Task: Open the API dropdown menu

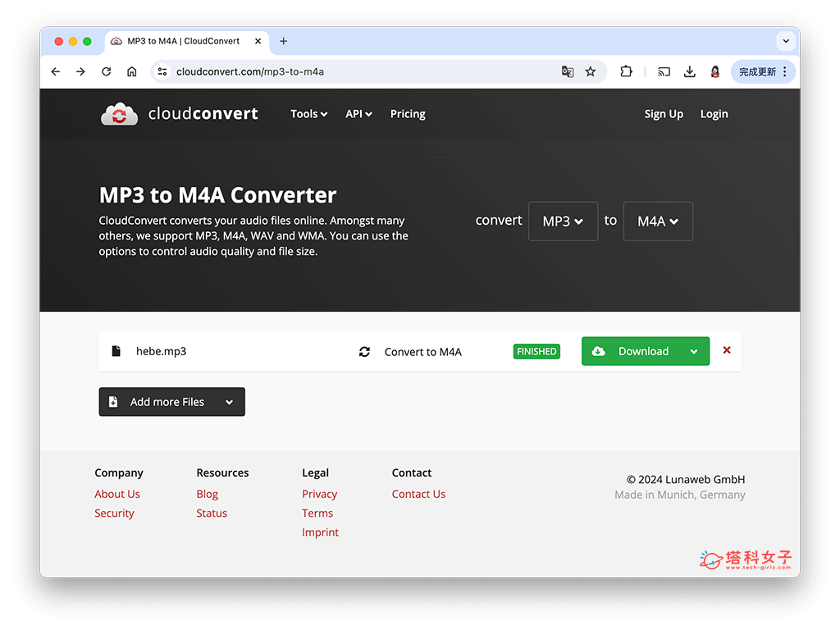Action: coord(358,114)
